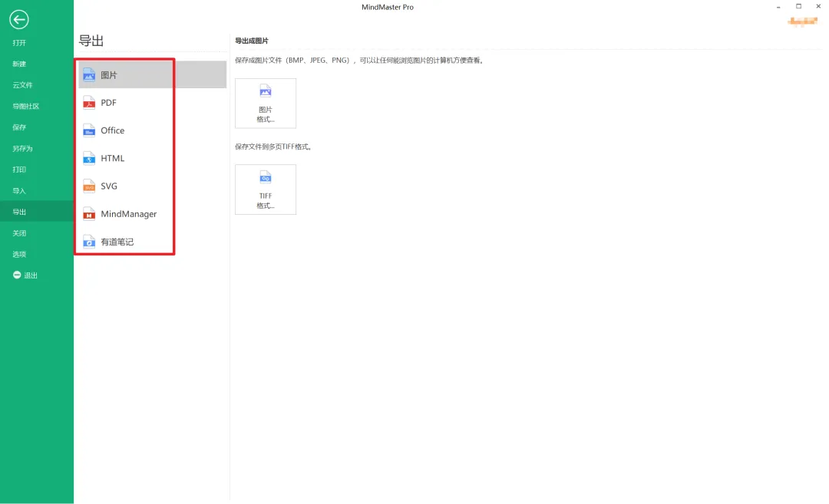Screen dimensions: 829x504
Task: Open 导入 in the sidebar
Action: tap(19, 191)
